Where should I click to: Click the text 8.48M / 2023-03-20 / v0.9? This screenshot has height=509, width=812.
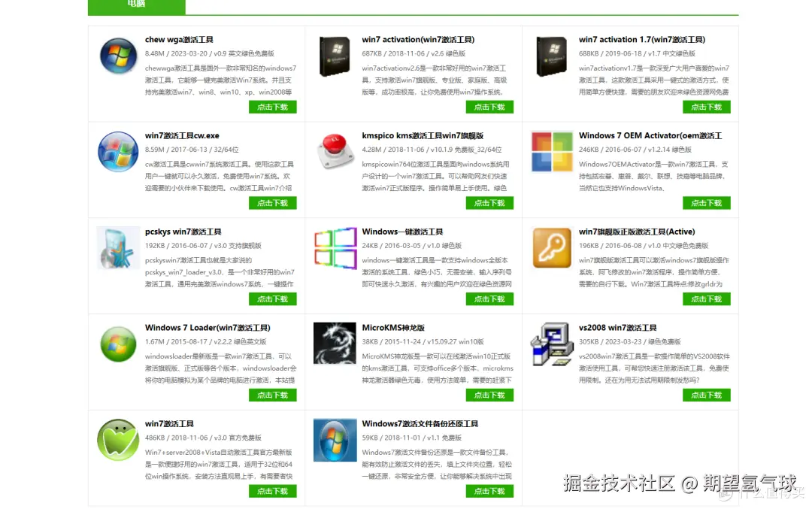[186, 53]
